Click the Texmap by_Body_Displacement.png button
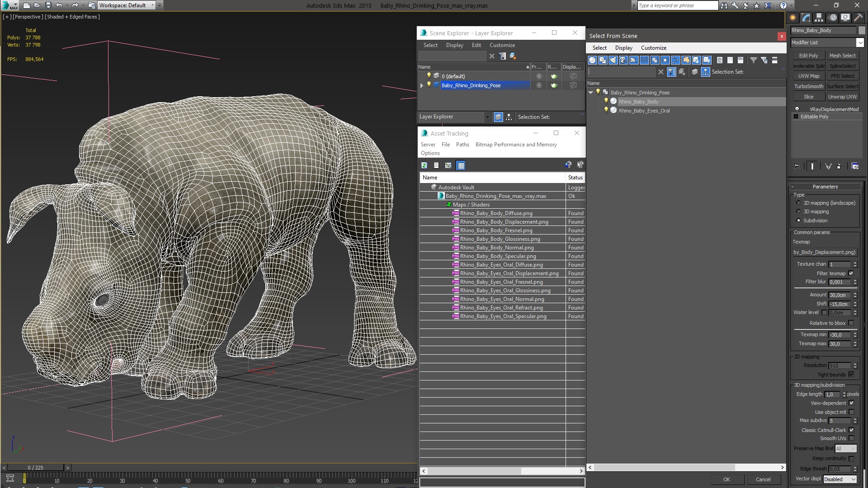The width and height of the screenshot is (868, 488). (825, 252)
